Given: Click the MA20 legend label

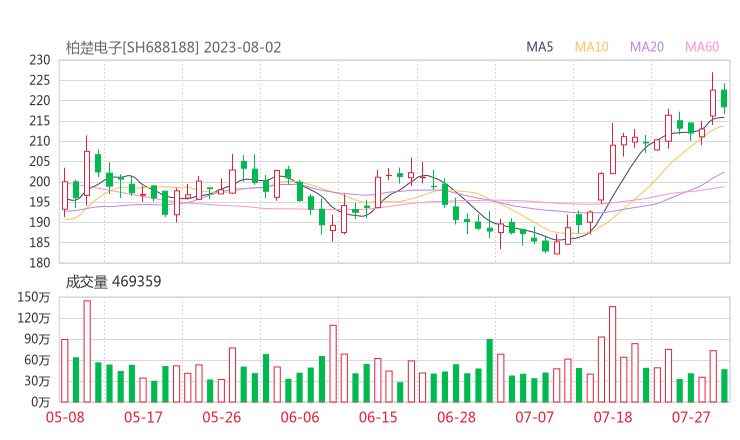Looking at the screenshot, I should point(647,47).
